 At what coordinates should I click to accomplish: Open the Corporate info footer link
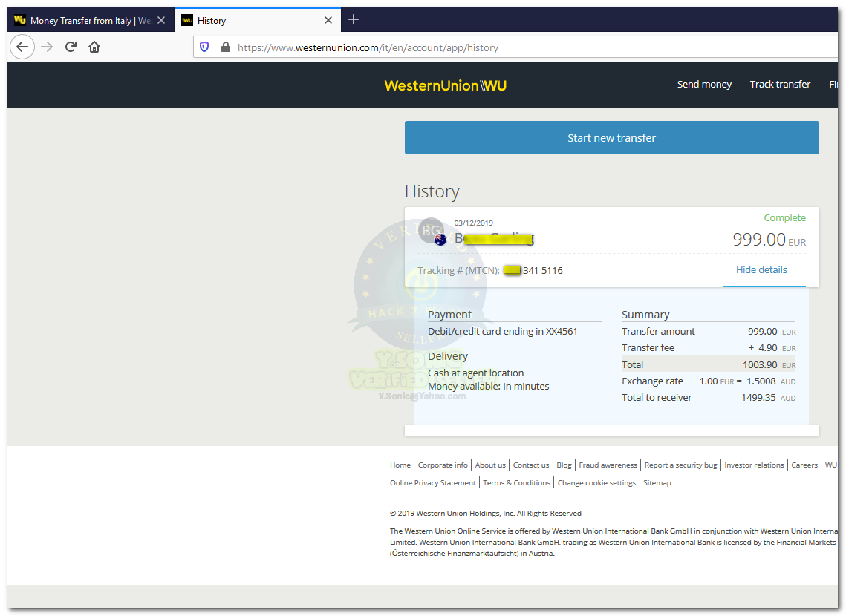click(x=443, y=465)
